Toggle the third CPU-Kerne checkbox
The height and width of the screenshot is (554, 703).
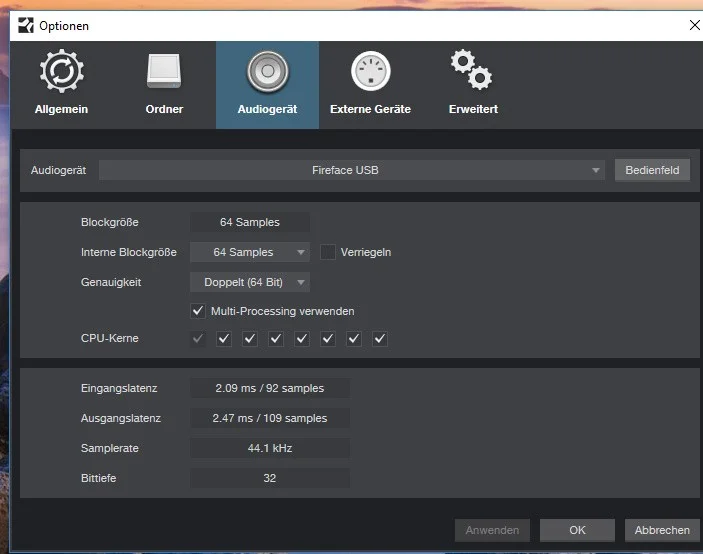[250, 338]
